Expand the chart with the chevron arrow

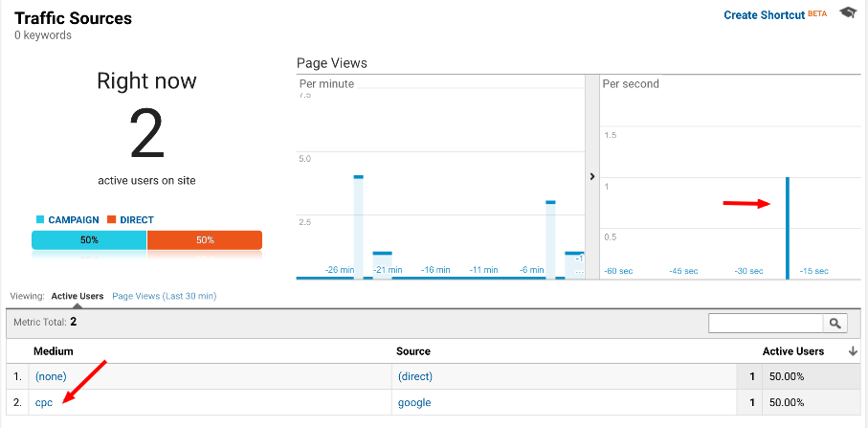592,176
